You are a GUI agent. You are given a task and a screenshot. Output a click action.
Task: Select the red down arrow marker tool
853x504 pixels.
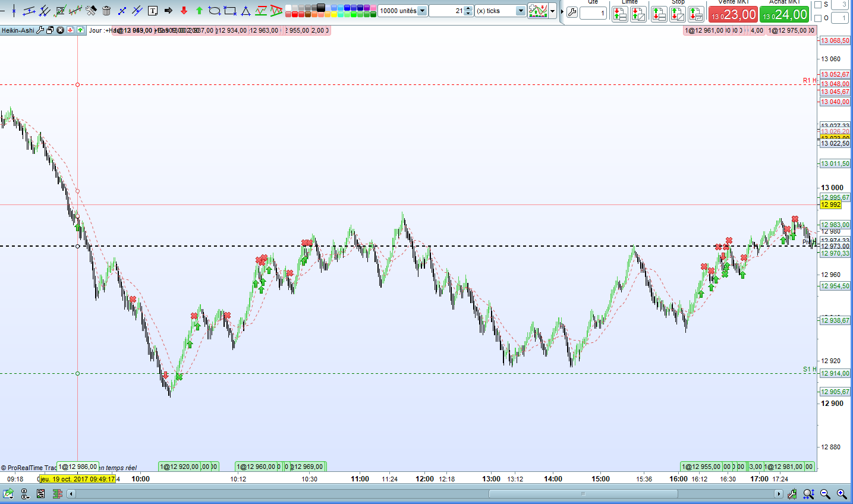(x=184, y=11)
